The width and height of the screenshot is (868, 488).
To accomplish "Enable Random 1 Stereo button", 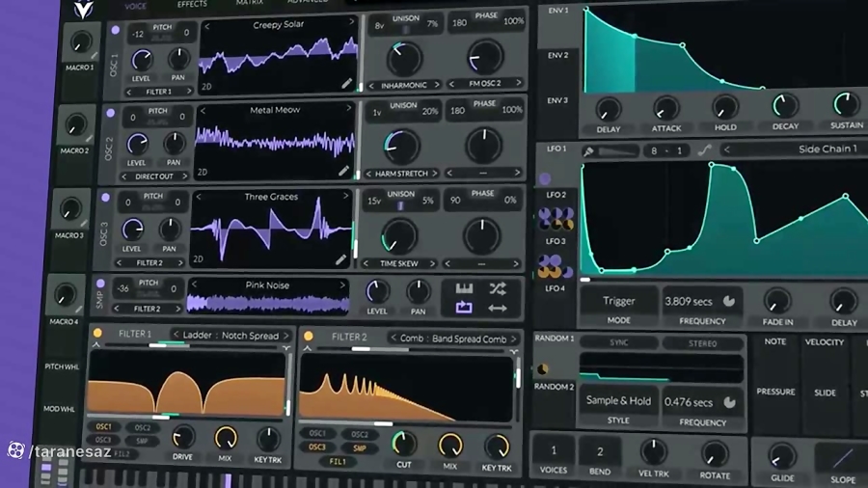I will pos(703,343).
